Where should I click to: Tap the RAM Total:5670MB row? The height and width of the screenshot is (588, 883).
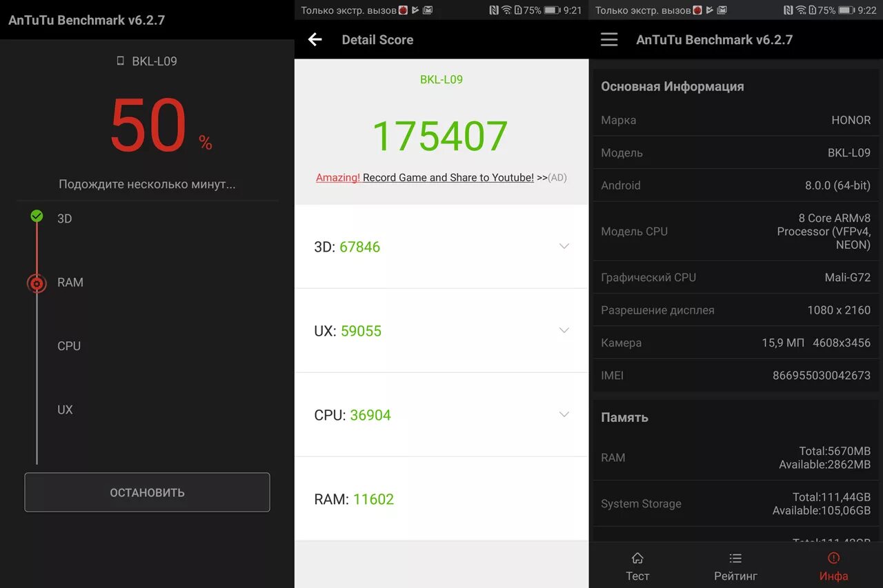[x=735, y=458]
